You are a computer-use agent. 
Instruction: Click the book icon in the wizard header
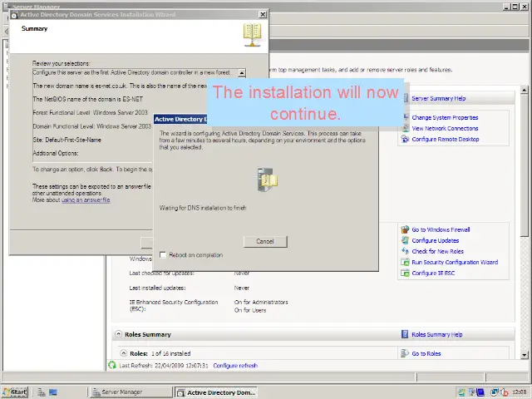[252, 35]
